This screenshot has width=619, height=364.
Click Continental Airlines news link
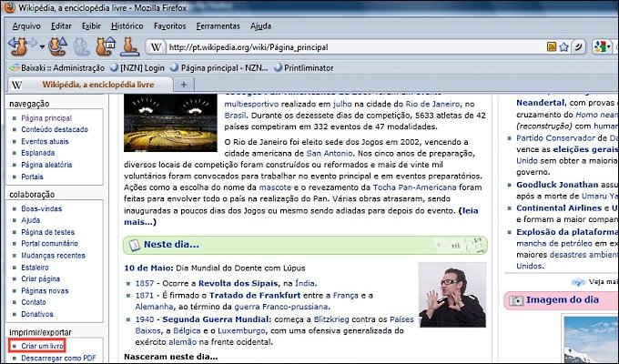click(559, 208)
